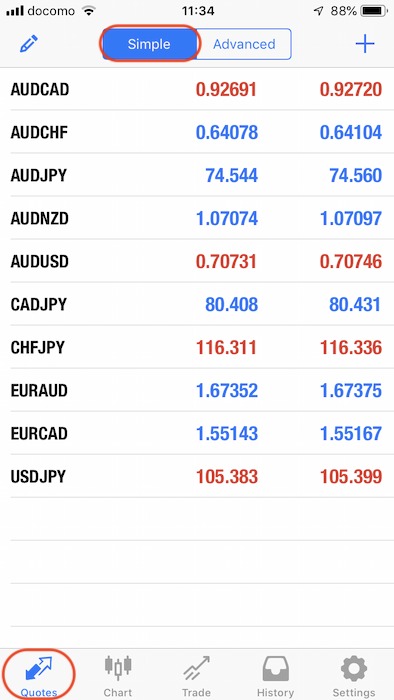Image resolution: width=394 pixels, height=700 pixels.
Task: Tap the EURAUD ask price 1.67375
Action: 351,391
